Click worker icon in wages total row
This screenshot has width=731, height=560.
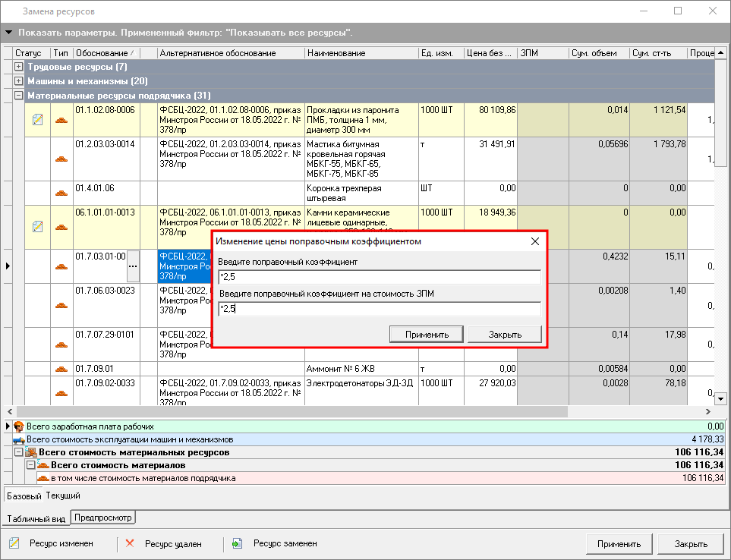(x=19, y=426)
